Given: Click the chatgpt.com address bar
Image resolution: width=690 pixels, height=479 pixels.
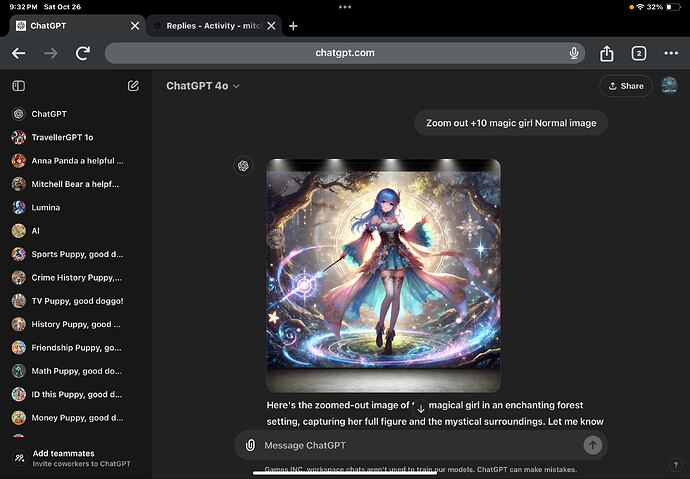Looking at the screenshot, I should (x=345, y=53).
